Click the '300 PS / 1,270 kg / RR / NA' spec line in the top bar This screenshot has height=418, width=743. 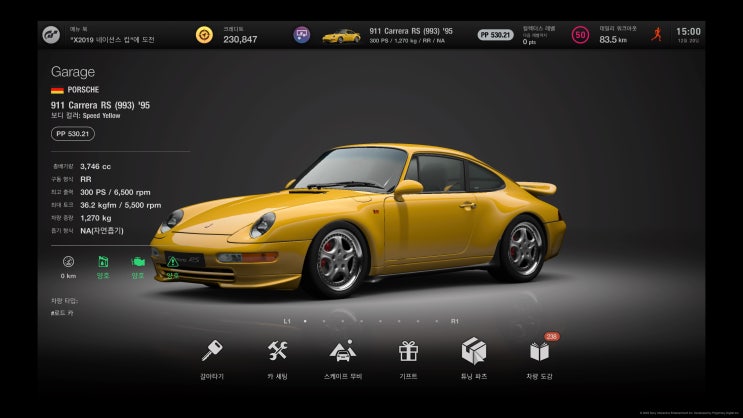pyautogui.click(x=407, y=41)
